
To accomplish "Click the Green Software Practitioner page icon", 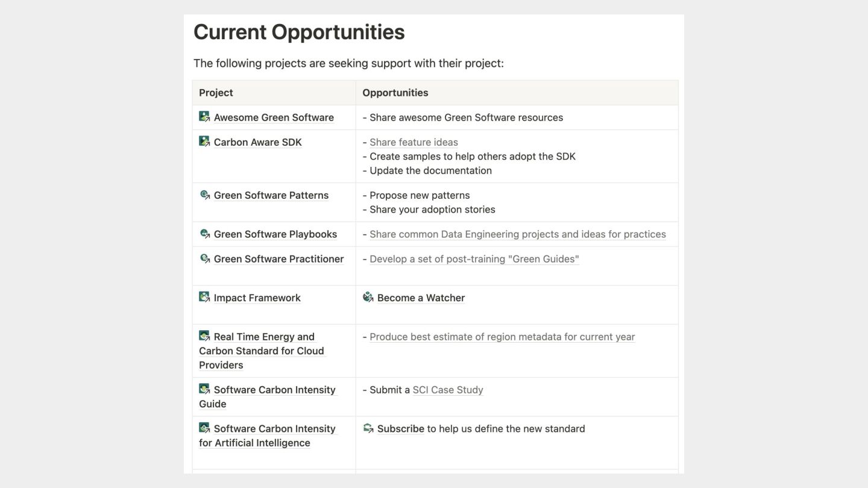I will click(204, 258).
